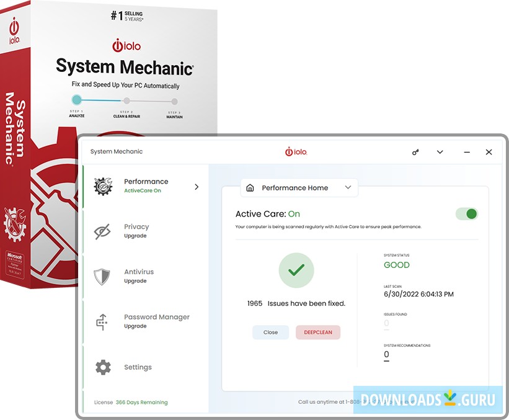Disable the Active Care toggle switch
This screenshot has width=509, height=420.
coord(468,213)
